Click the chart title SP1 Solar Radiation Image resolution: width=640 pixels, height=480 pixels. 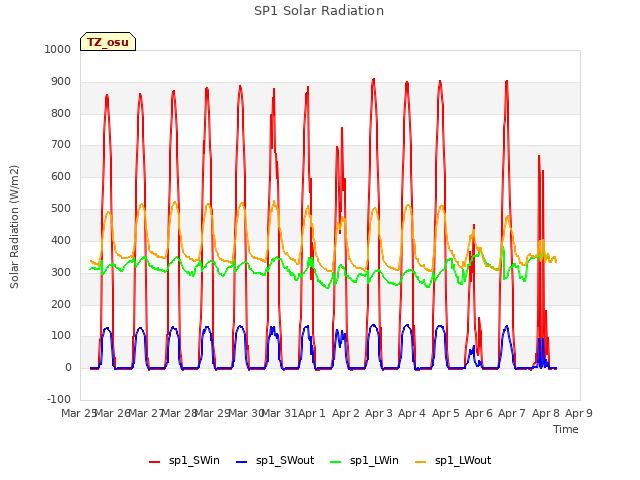pyautogui.click(x=319, y=11)
